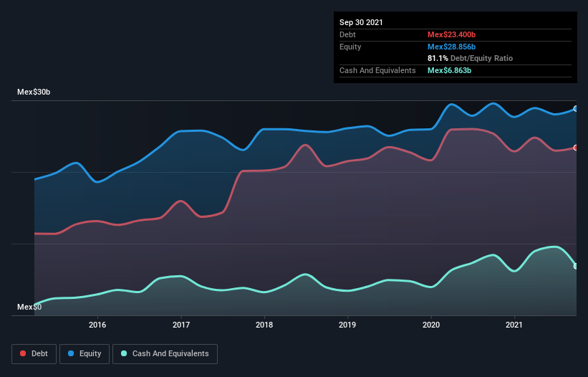Select the 2021 x-axis label
The height and width of the screenshot is (377, 588).
point(514,325)
